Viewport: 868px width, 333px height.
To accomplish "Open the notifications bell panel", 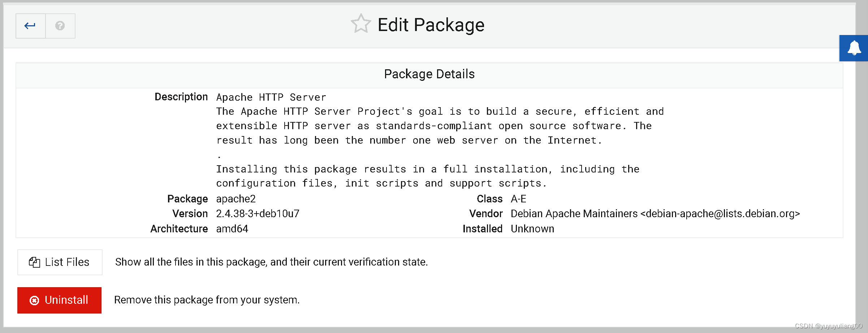I will pyautogui.click(x=854, y=48).
